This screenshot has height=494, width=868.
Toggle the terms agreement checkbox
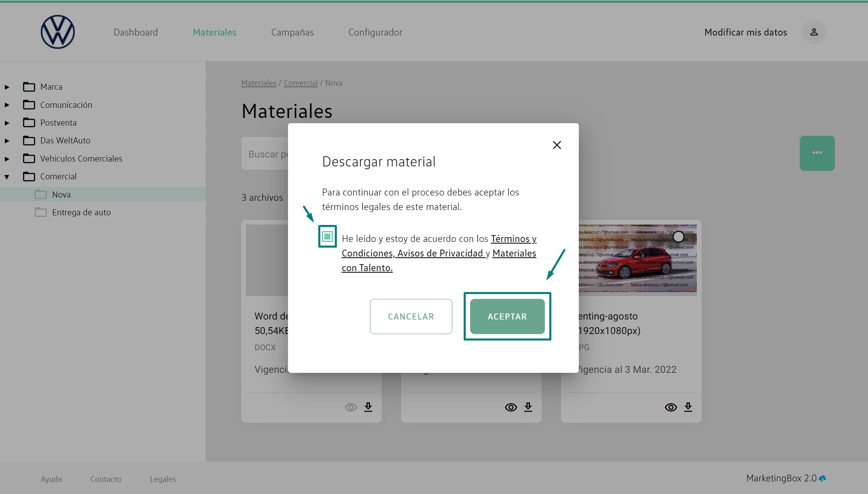click(x=327, y=236)
